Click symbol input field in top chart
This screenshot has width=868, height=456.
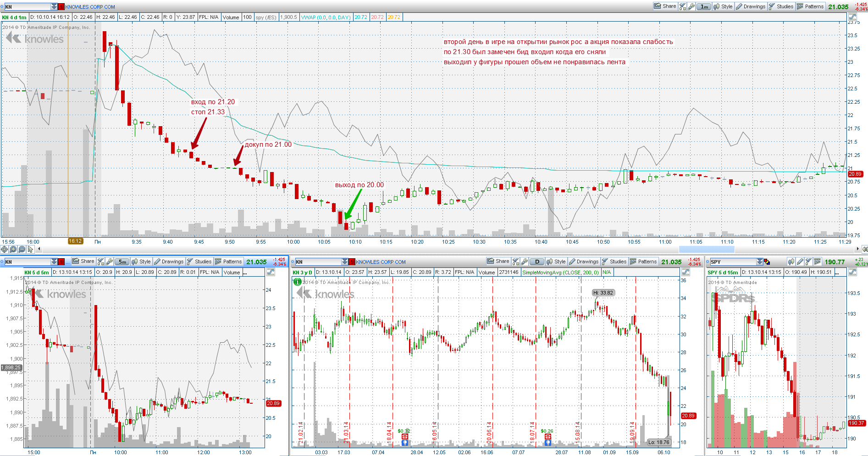27,6
